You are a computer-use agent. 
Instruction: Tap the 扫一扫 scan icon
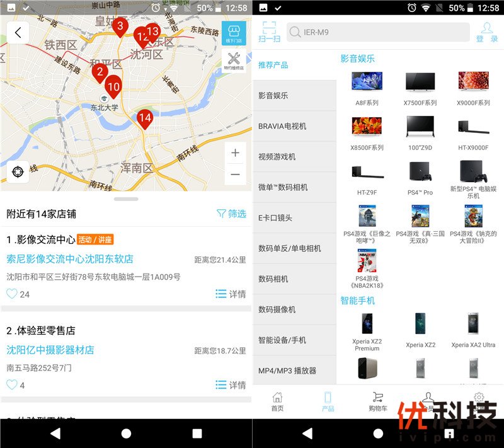(x=270, y=32)
